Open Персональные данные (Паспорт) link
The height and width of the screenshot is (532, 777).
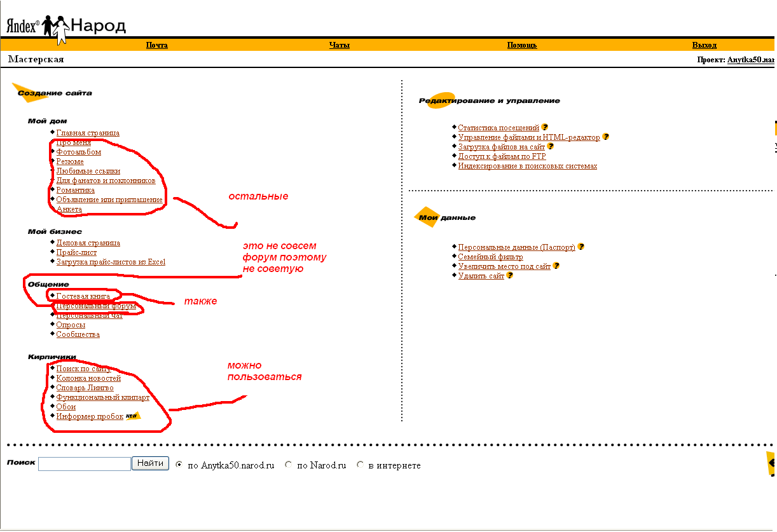[517, 247]
